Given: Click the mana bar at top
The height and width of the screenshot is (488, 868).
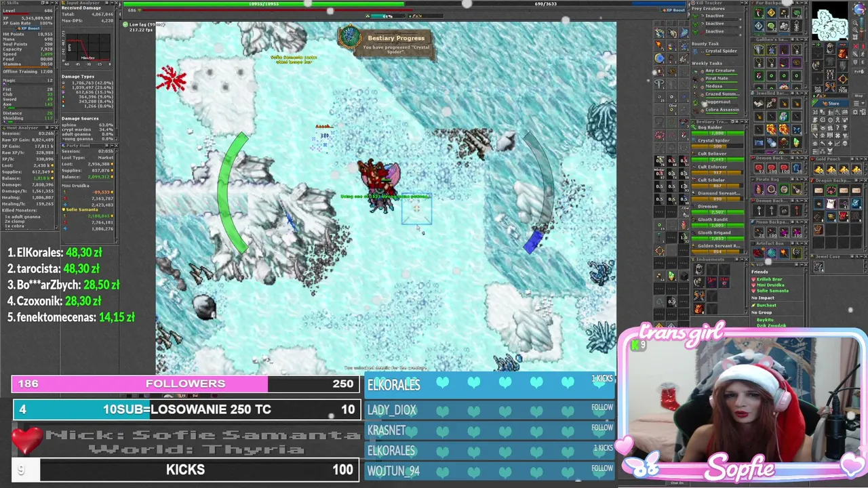Looking at the screenshot, I should click(x=546, y=3).
